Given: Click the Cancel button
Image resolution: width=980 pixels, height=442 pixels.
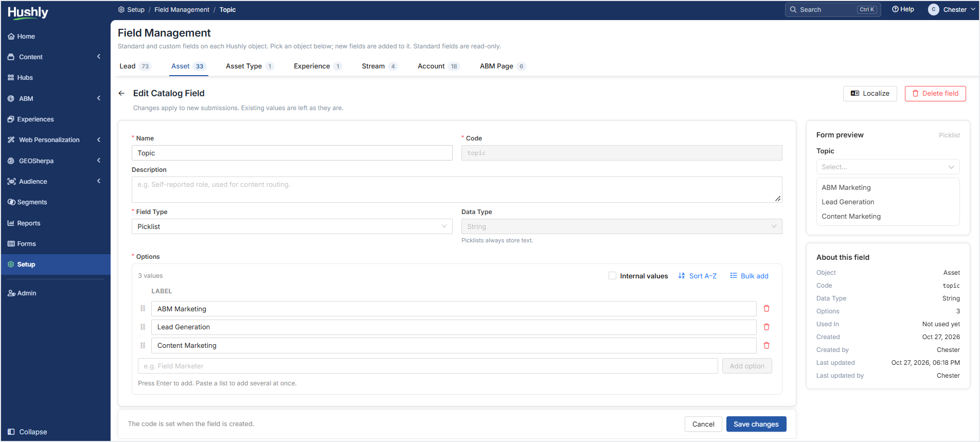Looking at the screenshot, I should point(703,425).
